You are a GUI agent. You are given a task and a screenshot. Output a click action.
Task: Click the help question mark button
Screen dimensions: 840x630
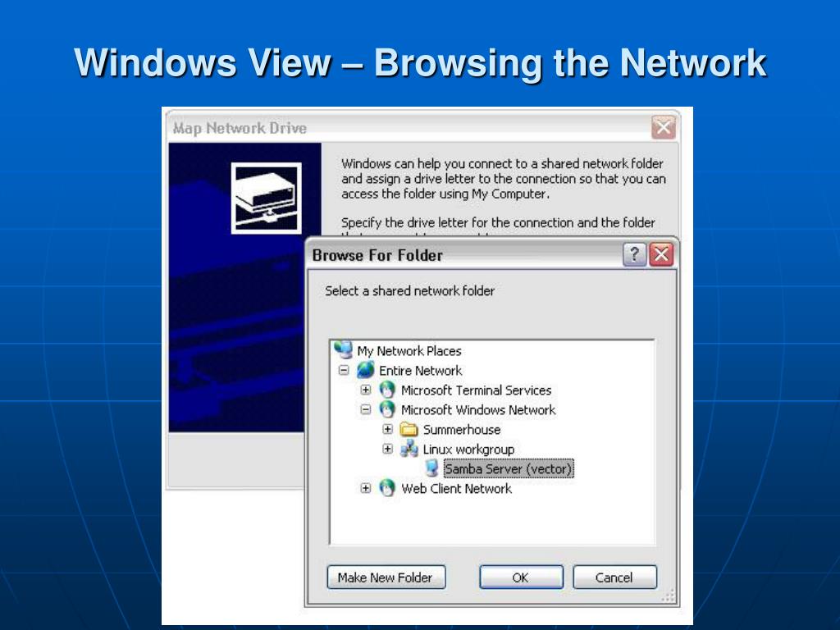634,254
